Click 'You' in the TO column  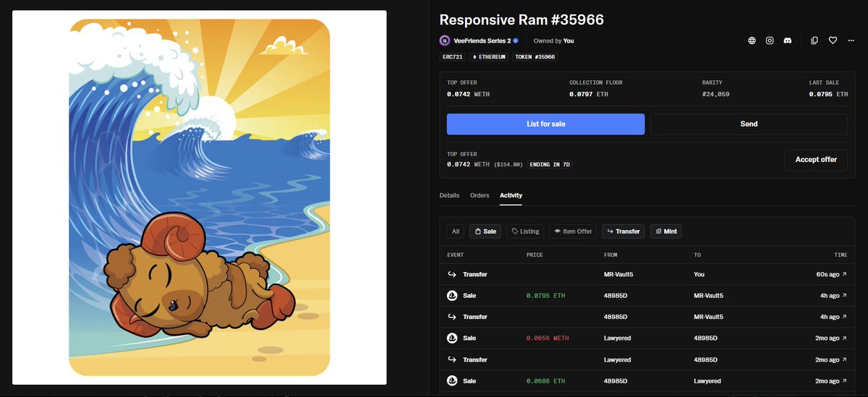(x=699, y=275)
